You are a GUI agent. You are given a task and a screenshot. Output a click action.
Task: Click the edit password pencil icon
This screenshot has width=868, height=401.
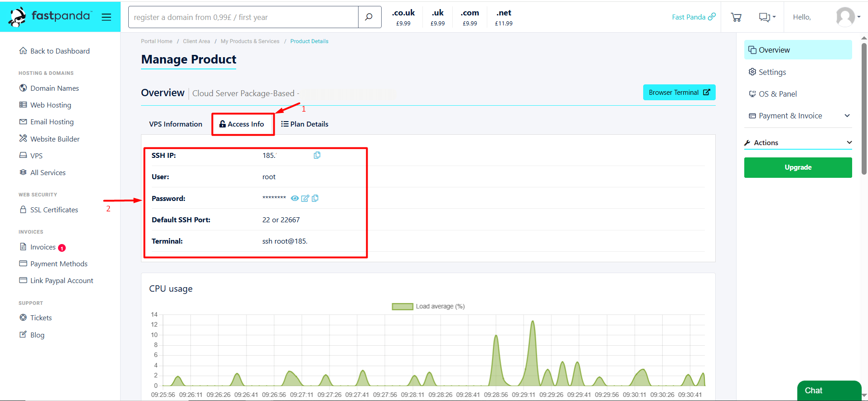(x=305, y=198)
